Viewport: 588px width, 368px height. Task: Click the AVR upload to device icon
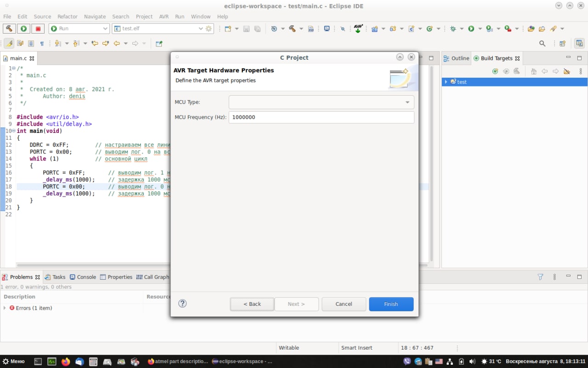point(359,29)
